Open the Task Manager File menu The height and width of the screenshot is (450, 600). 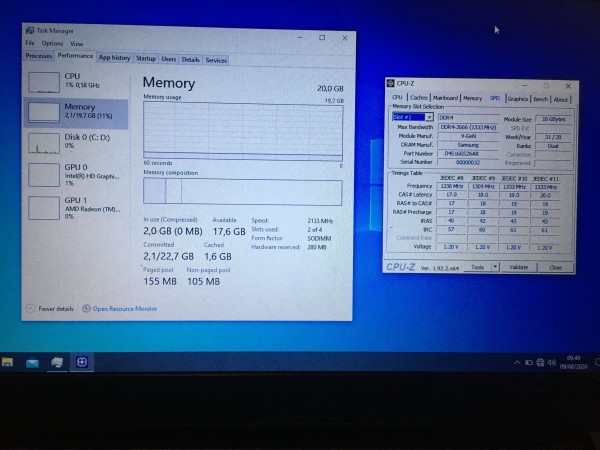tap(30, 43)
